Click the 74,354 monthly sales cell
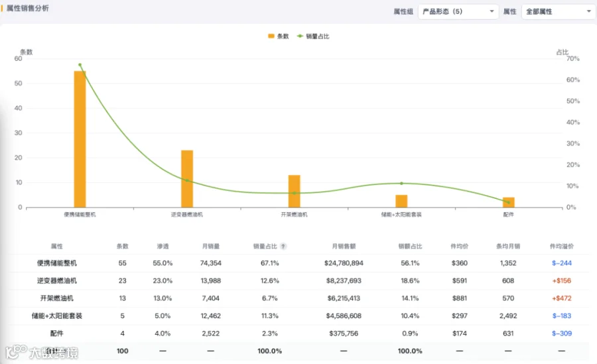This screenshot has width=597, height=364. 210,263
